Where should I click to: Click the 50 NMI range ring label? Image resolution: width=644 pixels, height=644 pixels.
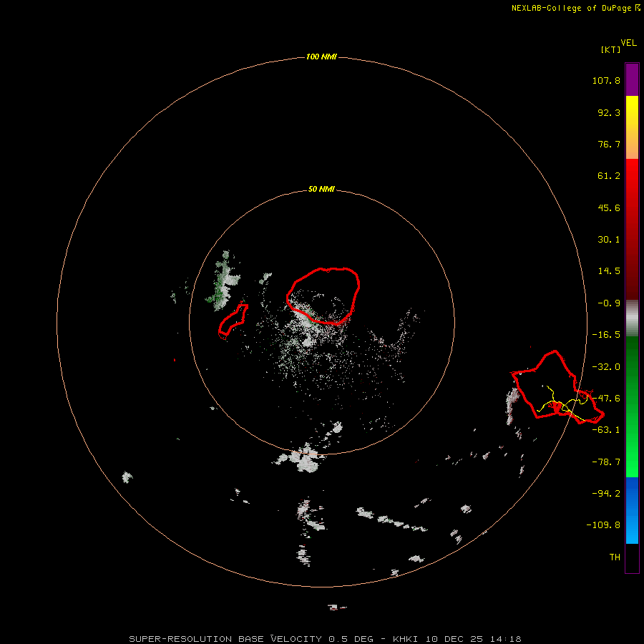321,190
